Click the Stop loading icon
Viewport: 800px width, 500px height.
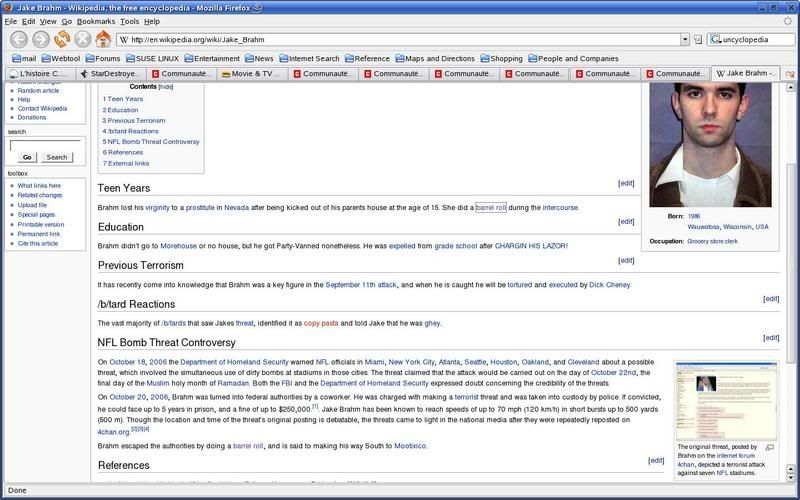click(x=83, y=39)
